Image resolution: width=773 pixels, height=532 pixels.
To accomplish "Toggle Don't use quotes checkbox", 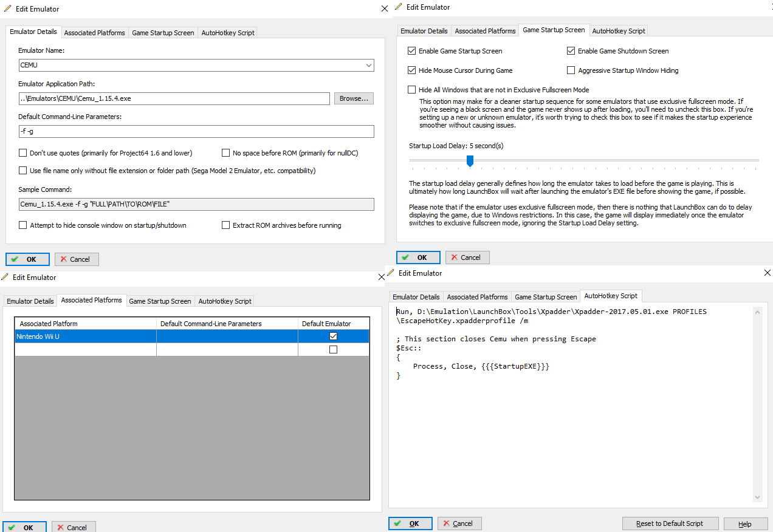I will coord(23,153).
